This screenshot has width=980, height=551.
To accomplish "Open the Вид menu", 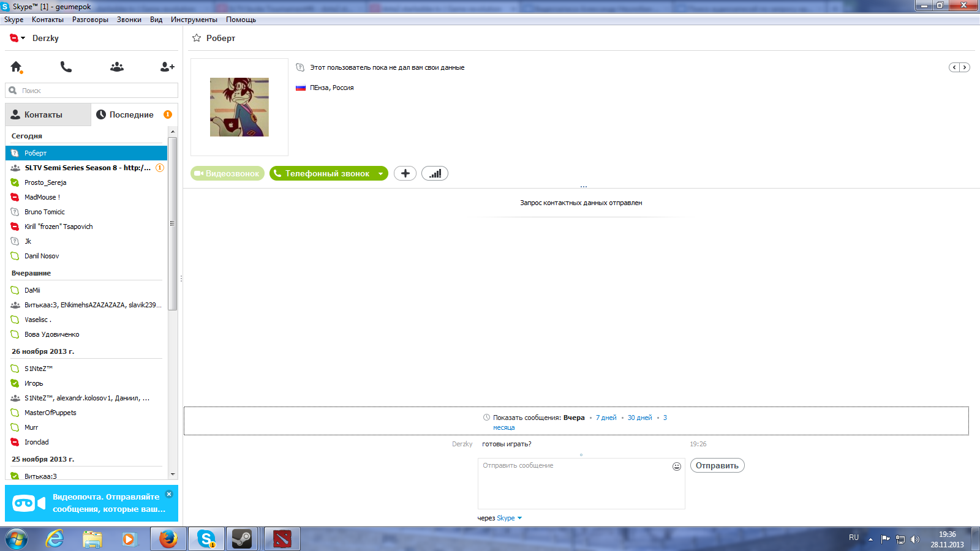I will pyautogui.click(x=156, y=20).
